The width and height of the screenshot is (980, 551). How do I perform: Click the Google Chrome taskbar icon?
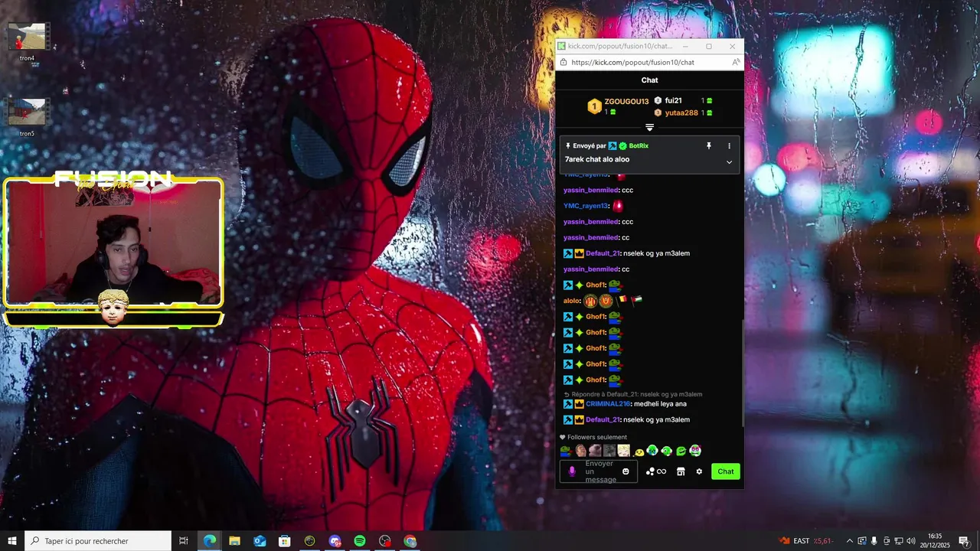tap(410, 541)
